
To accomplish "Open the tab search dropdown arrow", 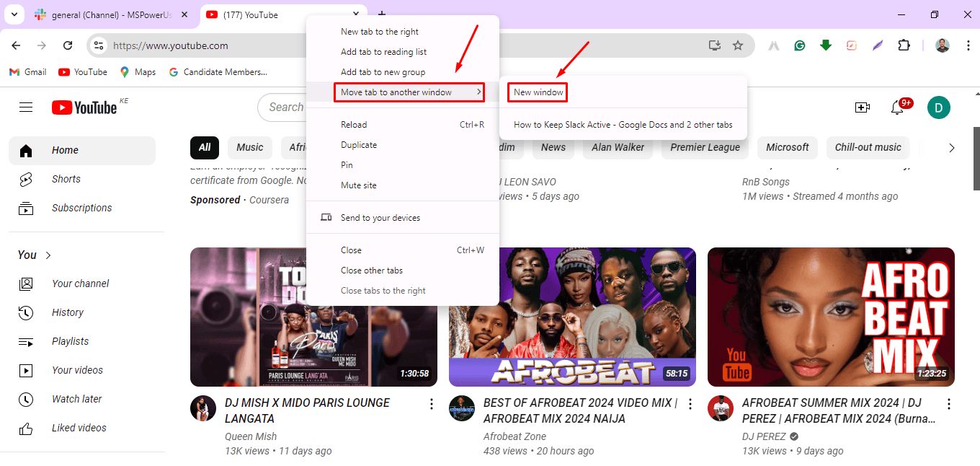I will 14,14.
